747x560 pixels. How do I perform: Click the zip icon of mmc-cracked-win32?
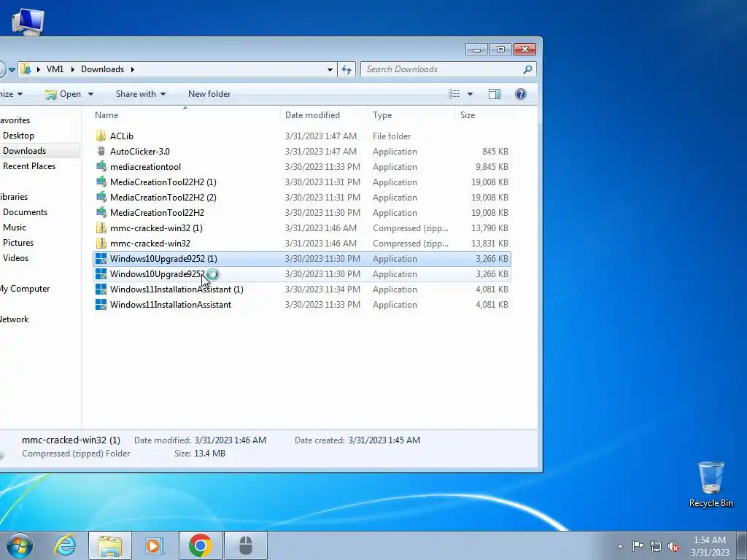[101, 244]
